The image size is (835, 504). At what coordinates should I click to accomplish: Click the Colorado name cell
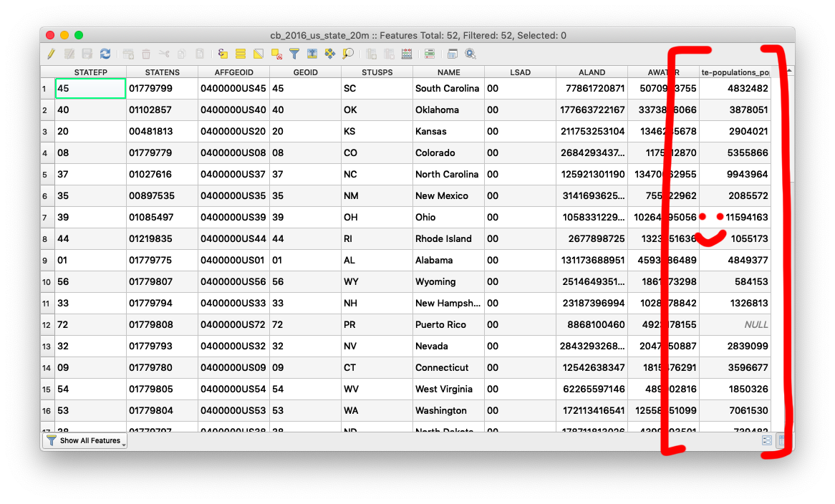(x=448, y=152)
